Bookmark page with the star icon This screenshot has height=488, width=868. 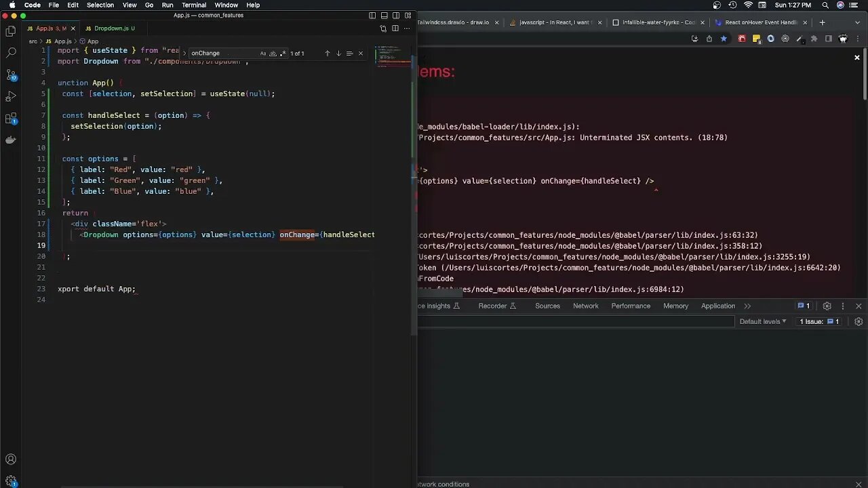point(724,39)
